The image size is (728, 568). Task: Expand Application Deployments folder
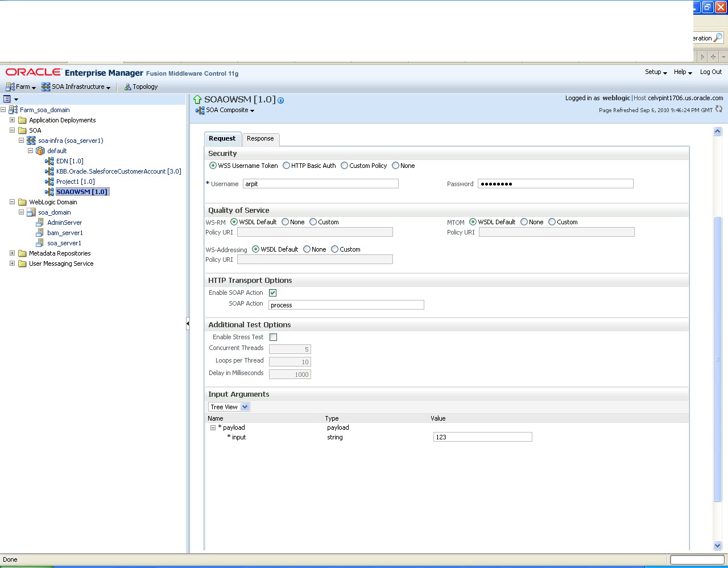[12, 120]
